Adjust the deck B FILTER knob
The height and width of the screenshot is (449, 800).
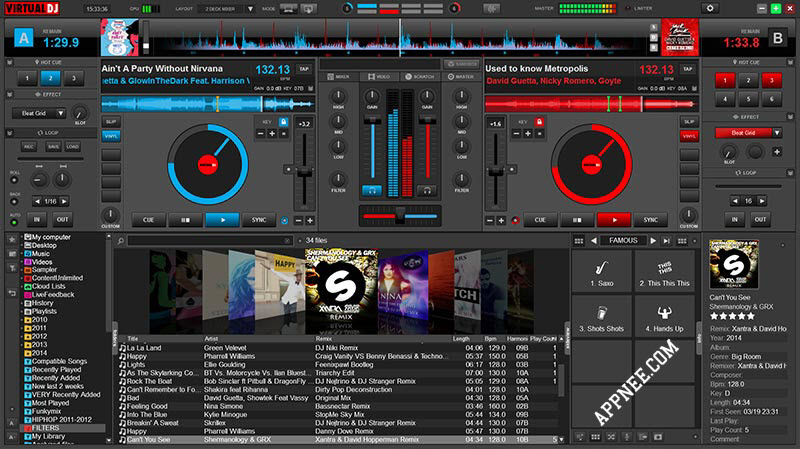tap(461, 179)
